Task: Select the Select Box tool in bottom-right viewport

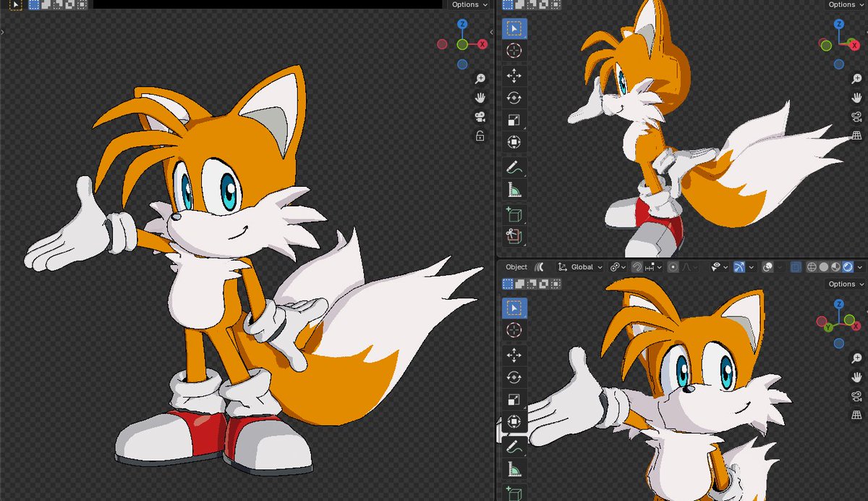Action: 514,308
